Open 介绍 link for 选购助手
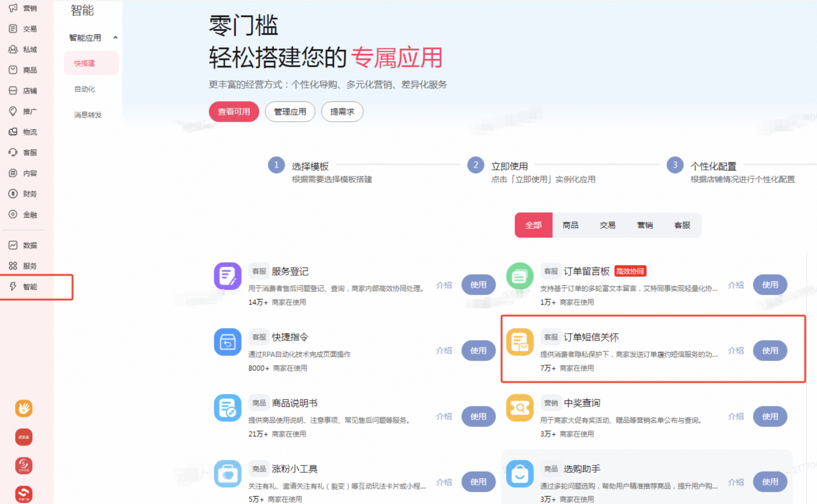Screen dimensions: 817x504 (736, 482)
